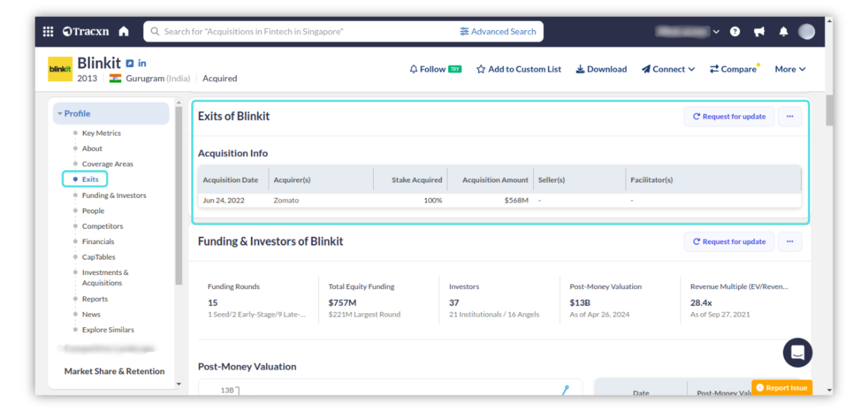Click the Download button
This screenshot has width=868, height=415.
601,69
